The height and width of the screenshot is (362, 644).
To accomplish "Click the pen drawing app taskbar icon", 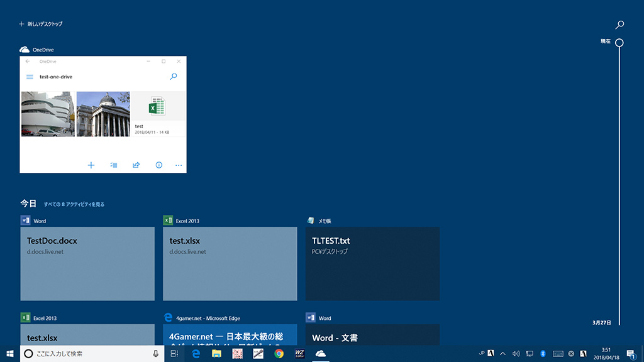I will click(x=258, y=354).
